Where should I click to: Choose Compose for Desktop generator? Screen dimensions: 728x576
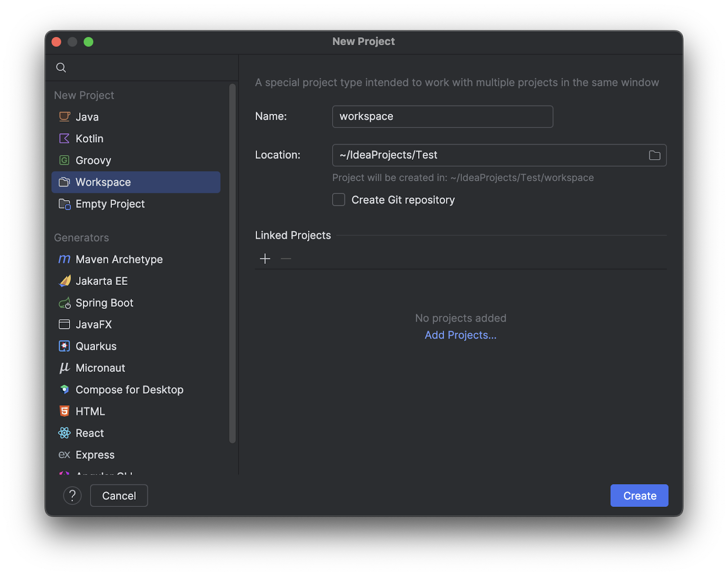click(x=136, y=389)
